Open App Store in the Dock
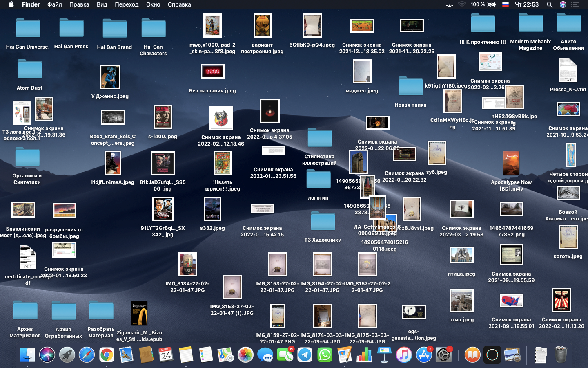The height and width of the screenshot is (368, 588). [423, 355]
